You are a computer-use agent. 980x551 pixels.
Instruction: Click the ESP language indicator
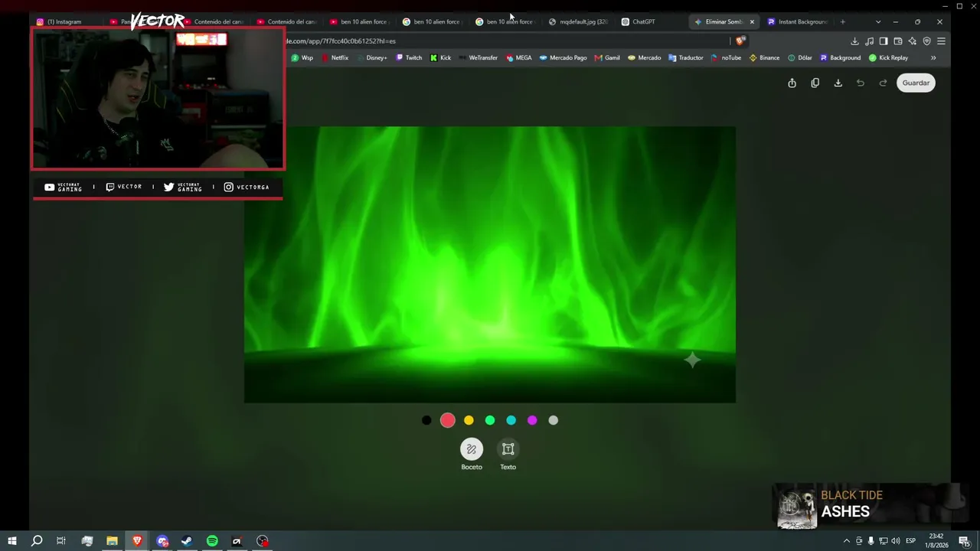(910, 541)
